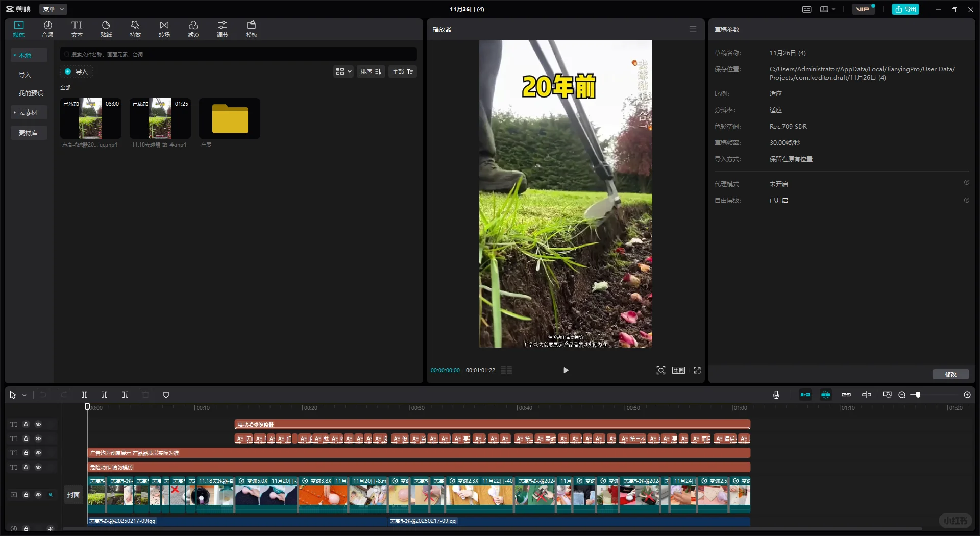This screenshot has width=980, height=536.
Task: Select 导入 in the left sidebar
Action: (25, 75)
